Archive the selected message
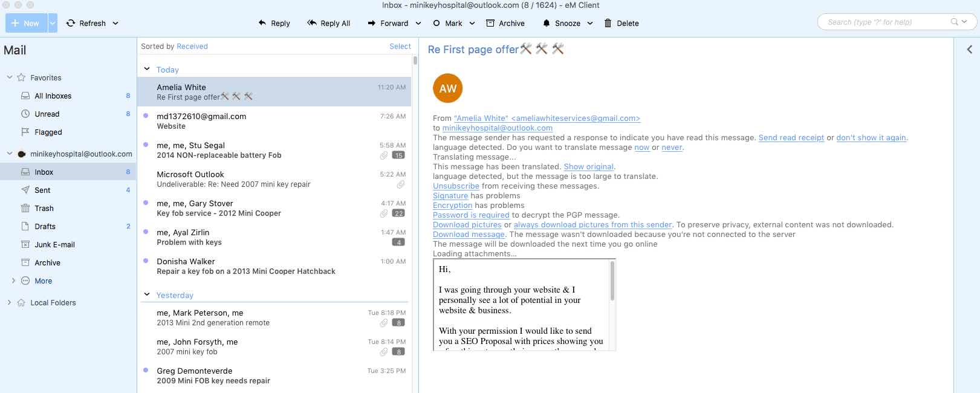 click(x=505, y=23)
